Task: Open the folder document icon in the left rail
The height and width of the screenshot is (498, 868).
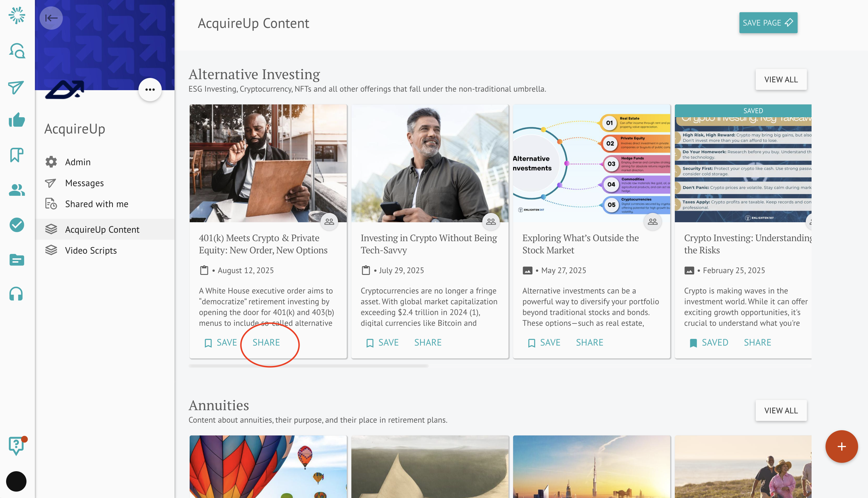Action: point(17,260)
